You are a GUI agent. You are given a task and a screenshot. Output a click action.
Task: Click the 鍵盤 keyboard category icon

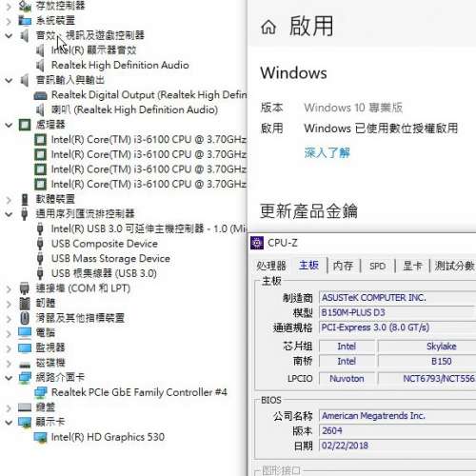pos(25,407)
